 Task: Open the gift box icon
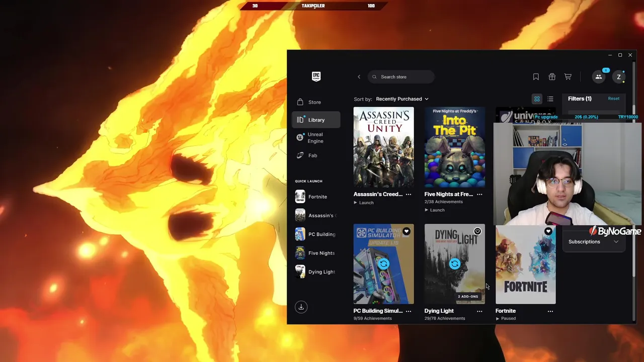point(552,77)
